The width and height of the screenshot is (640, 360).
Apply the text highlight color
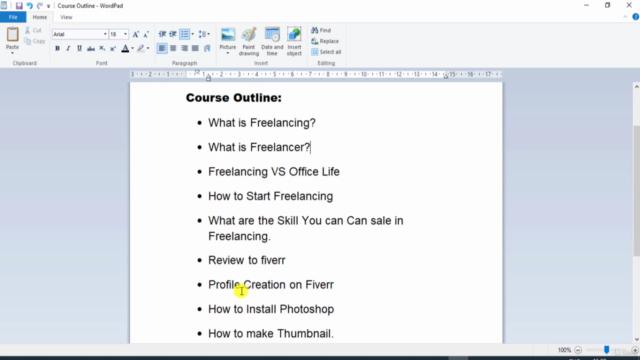click(x=141, y=49)
